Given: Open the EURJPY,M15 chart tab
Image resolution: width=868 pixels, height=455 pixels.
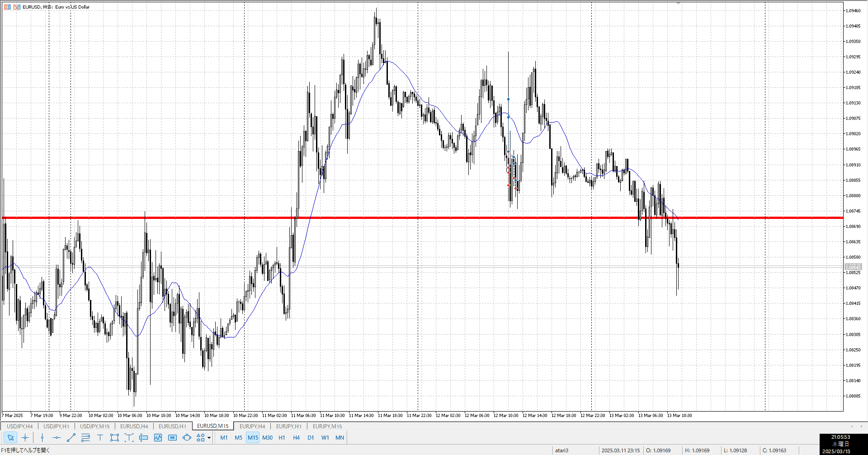Looking at the screenshot, I should 327,426.
